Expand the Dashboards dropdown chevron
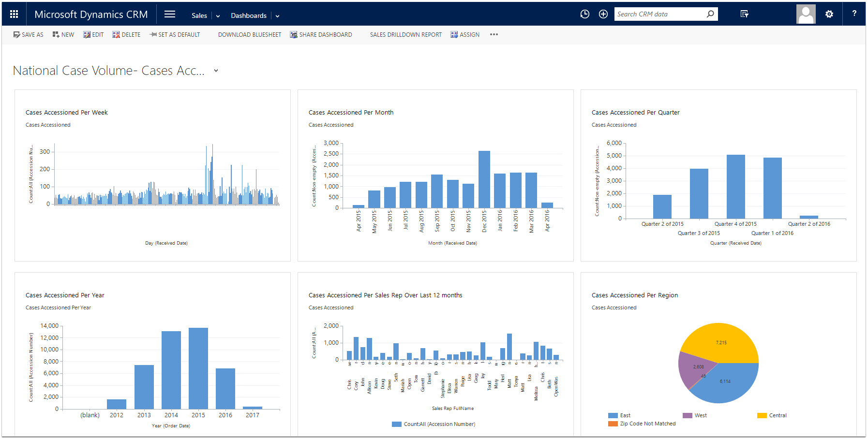The width and height of the screenshot is (868, 439). tap(278, 16)
